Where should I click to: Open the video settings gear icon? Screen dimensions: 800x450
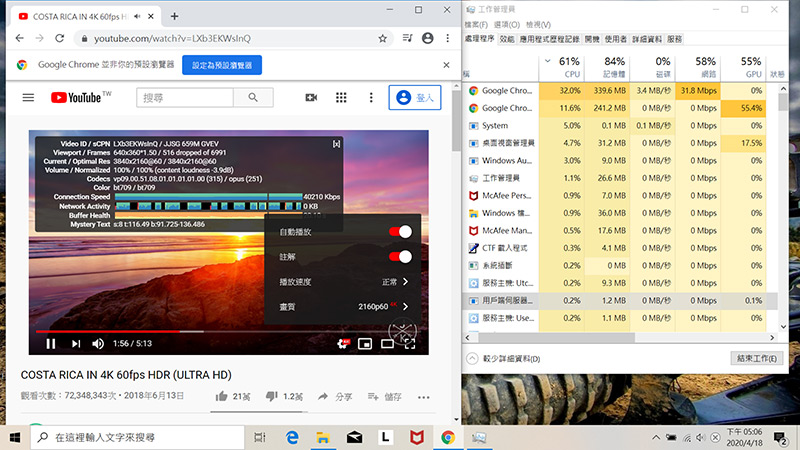click(x=343, y=343)
